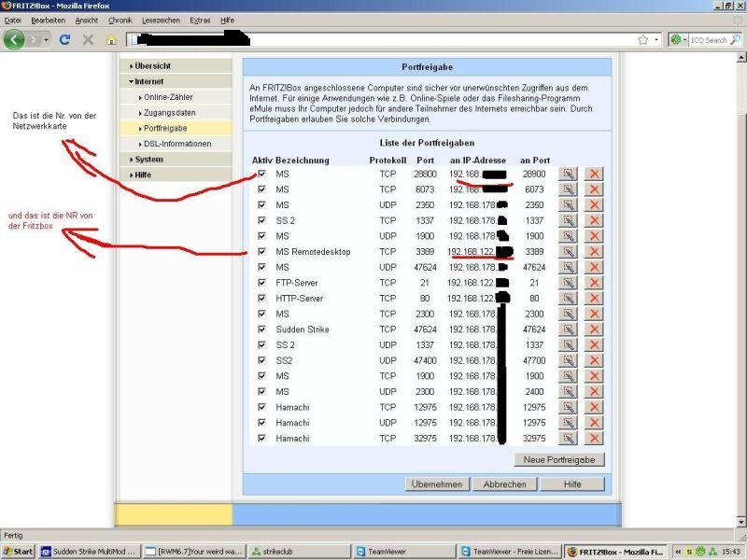Screen dimensions: 747x560
Task: Edit the Sudden Strike port rule
Action: [x=568, y=329]
